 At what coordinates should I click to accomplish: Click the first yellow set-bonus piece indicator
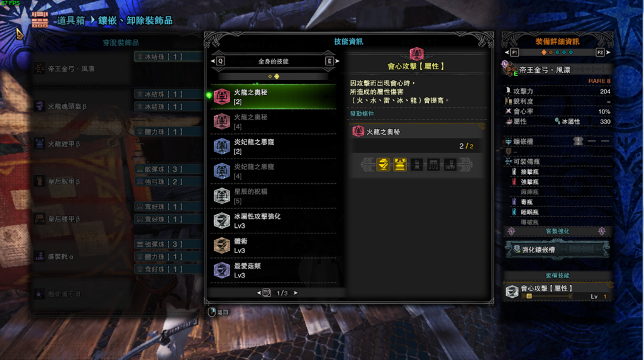click(383, 165)
